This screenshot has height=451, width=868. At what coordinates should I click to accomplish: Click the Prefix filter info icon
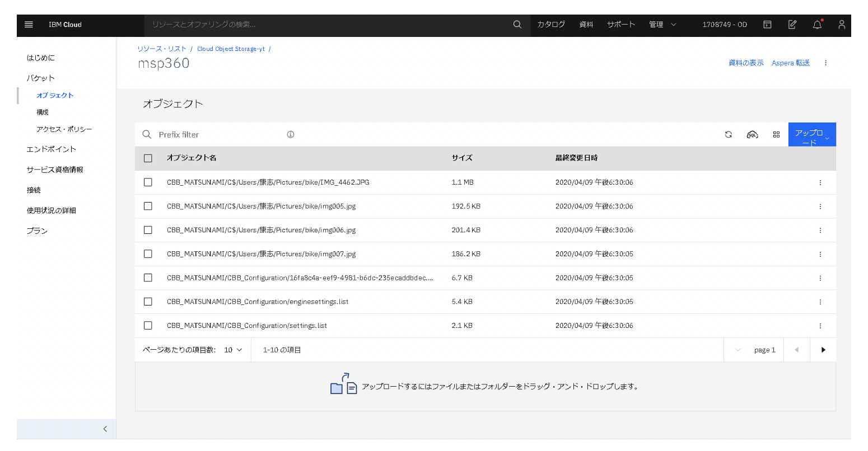[291, 134]
